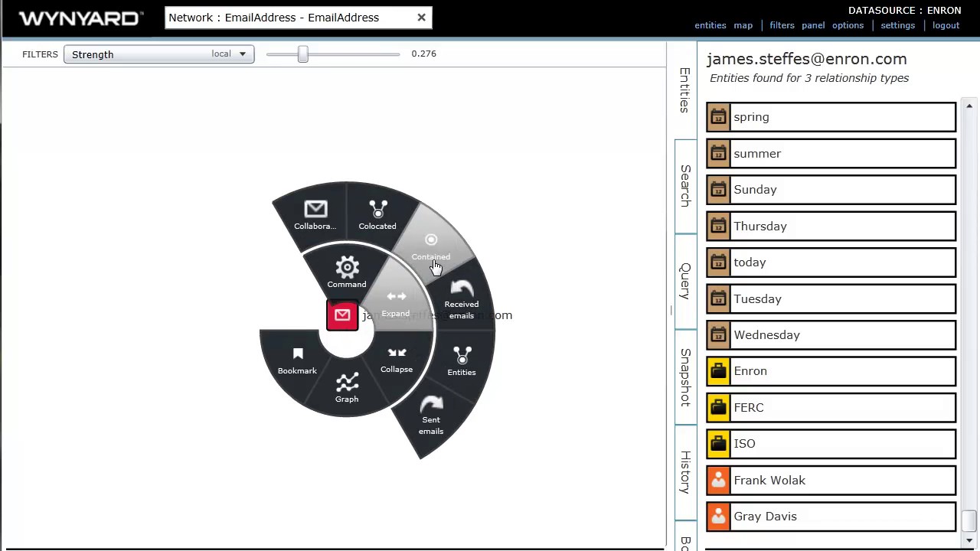The image size is (980, 551).
Task: Switch to the Entities side tab
Action: click(x=685, y=90)
